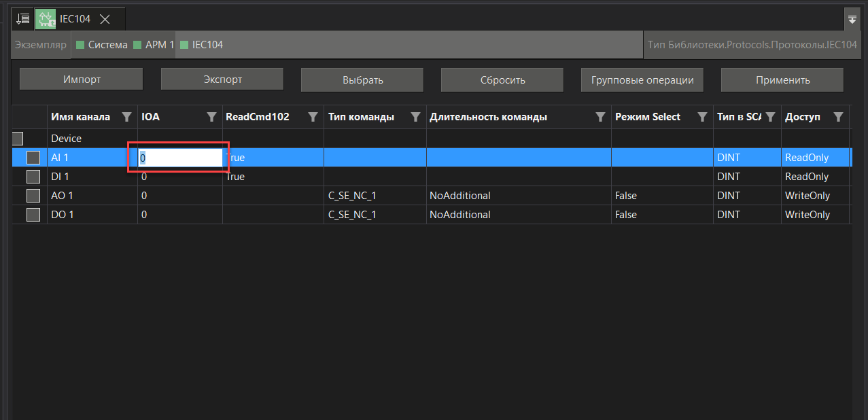Image resolution: width=868 pixels, height=420 pixels.
Task: Click the Применить button
Action: [x=782, y=80]
